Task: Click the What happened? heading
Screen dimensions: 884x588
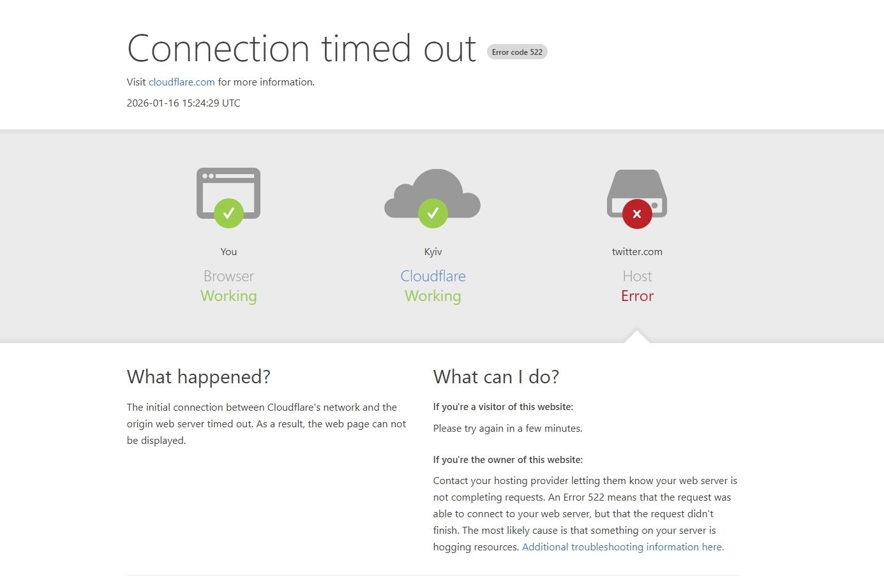Action: point(199,377)
